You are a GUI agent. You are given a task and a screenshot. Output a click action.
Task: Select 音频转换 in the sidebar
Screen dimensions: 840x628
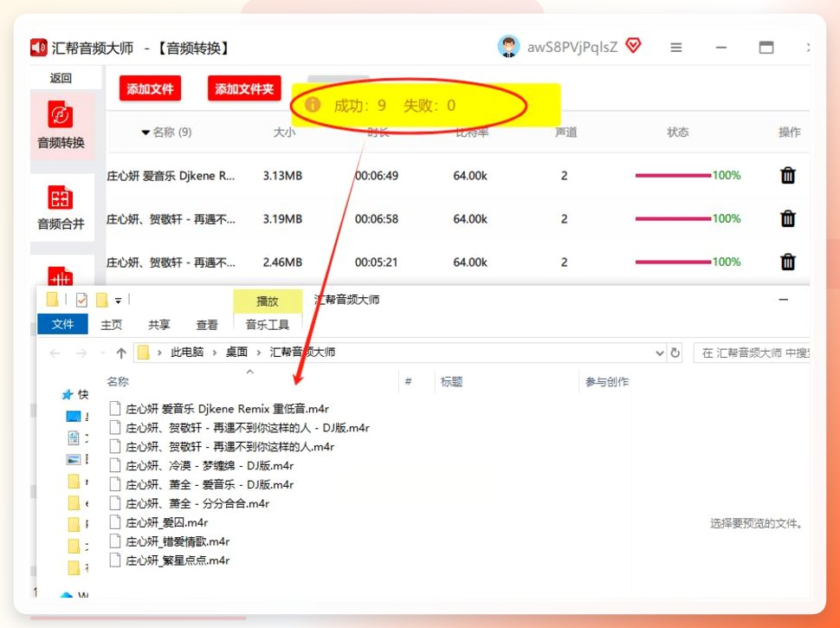pyautogui.click(x=61, y=126)
